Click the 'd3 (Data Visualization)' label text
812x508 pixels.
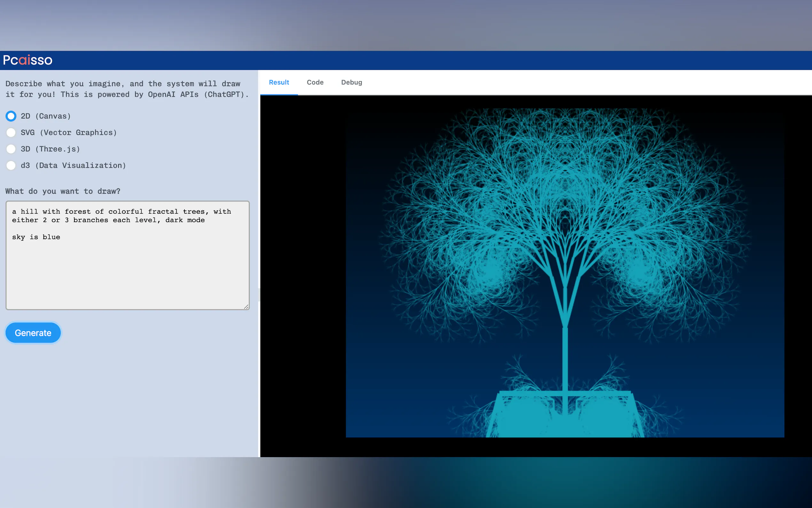point(73,165)
